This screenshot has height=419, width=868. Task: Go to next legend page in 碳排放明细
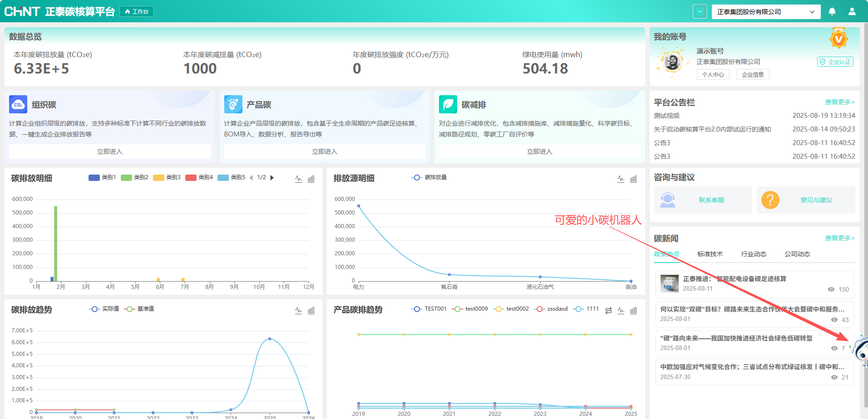[272, 178]
